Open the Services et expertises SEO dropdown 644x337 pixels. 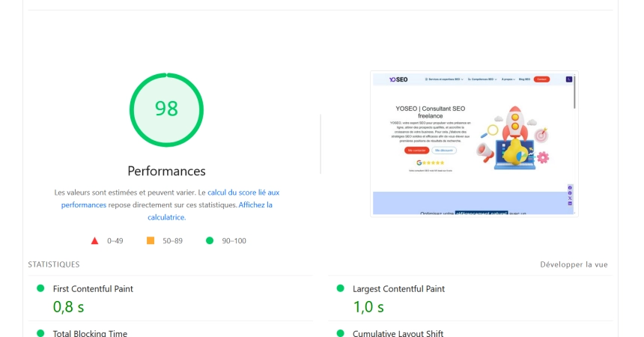444,79
